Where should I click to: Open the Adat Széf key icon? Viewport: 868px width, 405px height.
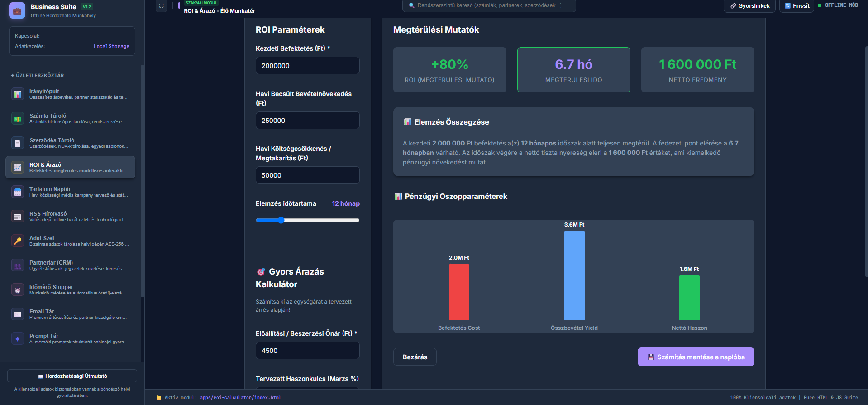pos(18,241)
